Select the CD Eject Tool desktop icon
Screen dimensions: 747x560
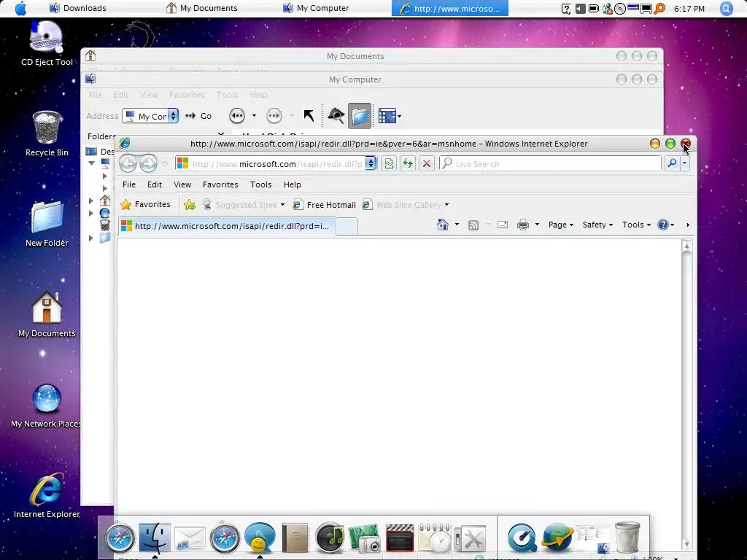(x=47, y=44)
